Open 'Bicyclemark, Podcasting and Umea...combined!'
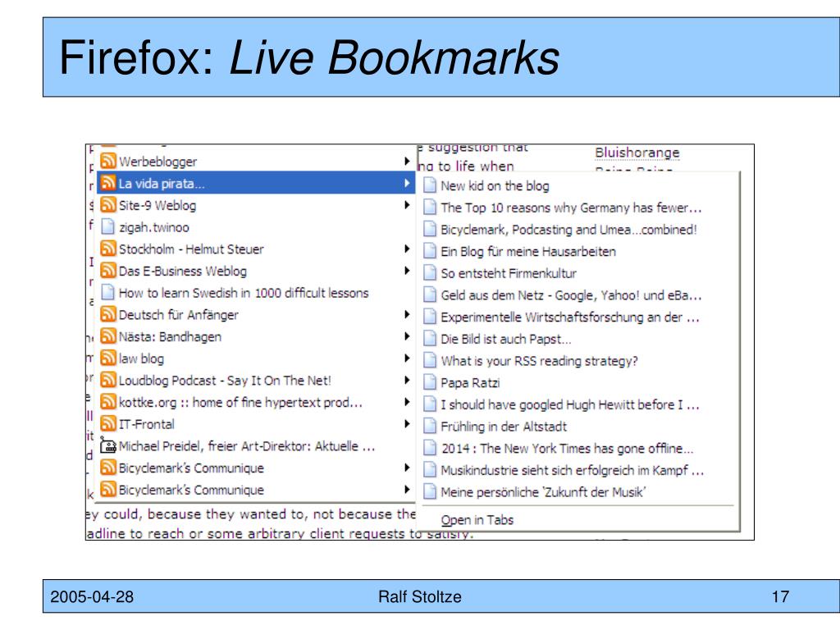This screenshot has width=840, height=630. pyautogui.click(x=568, y=230)
